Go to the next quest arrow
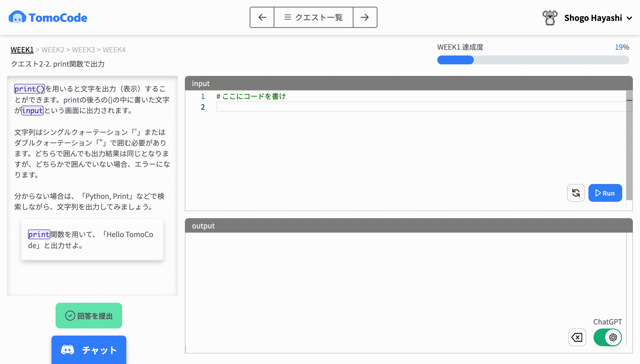This screenshot has width=640, height=364. 365,17
